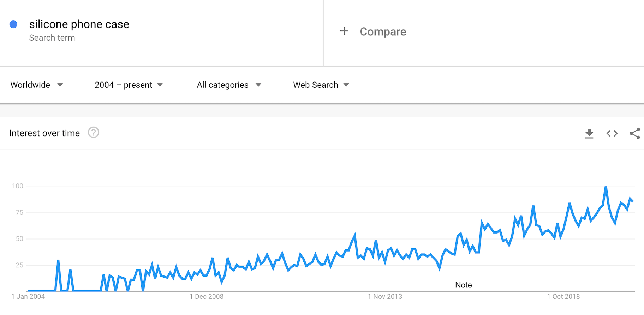Viewport: 644px width, 315px height.
Task: Click the Interest over time heading
Action: click(44, 133)
